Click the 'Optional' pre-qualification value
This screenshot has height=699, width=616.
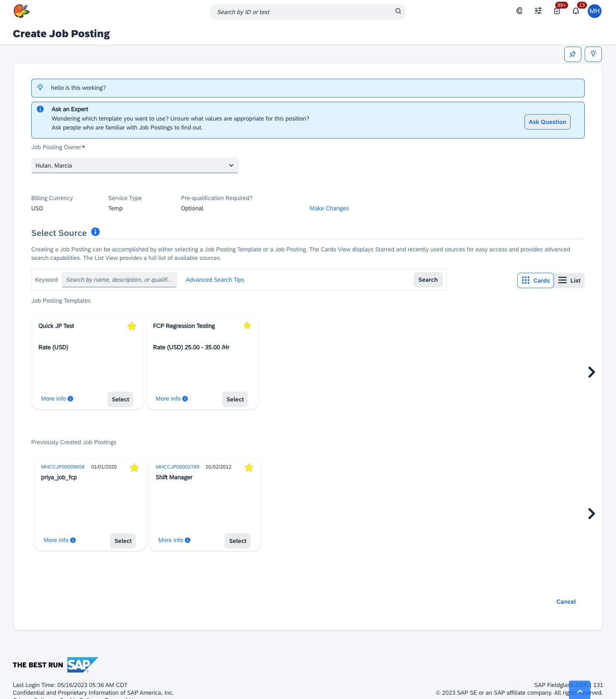click(192, 208)
